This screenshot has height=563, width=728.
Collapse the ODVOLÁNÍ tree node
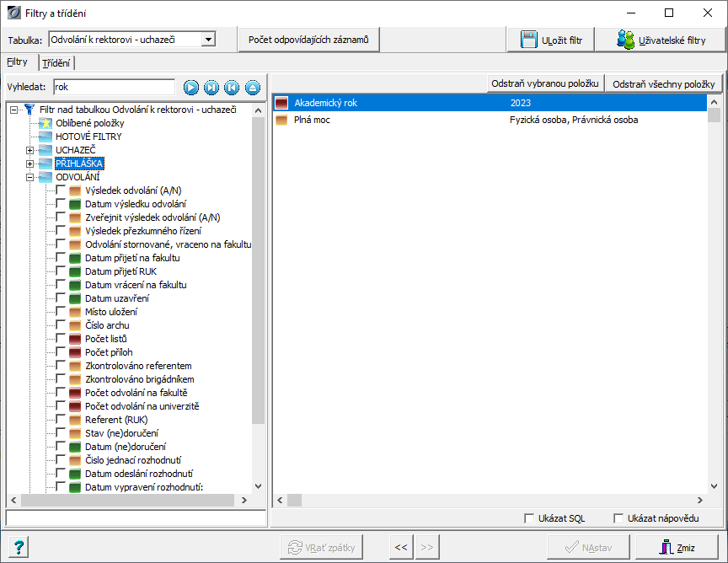pyautogui.click(x=30, y=177)
